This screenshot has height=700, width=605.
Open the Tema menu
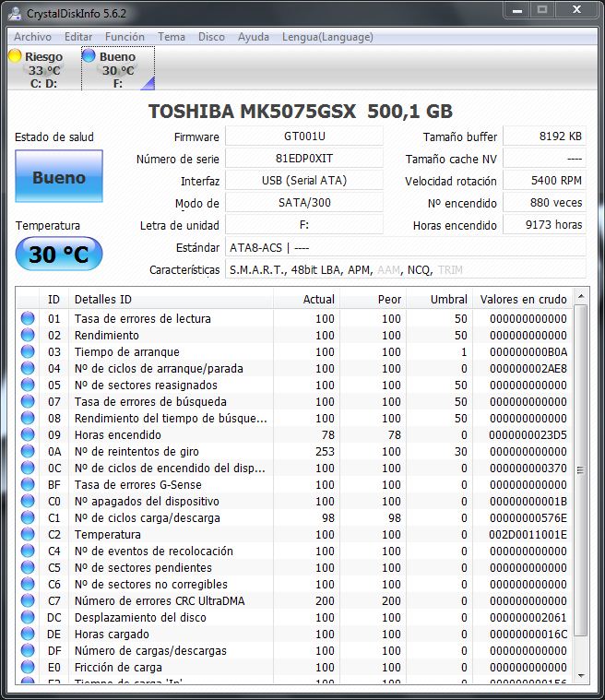pyautogui.click(x=171, y=37)
